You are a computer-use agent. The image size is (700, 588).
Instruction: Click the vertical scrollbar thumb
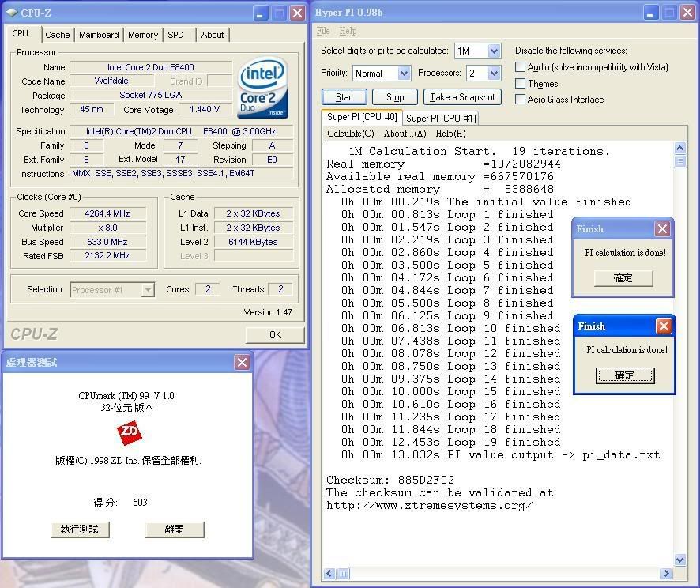(x=680, y=160)
